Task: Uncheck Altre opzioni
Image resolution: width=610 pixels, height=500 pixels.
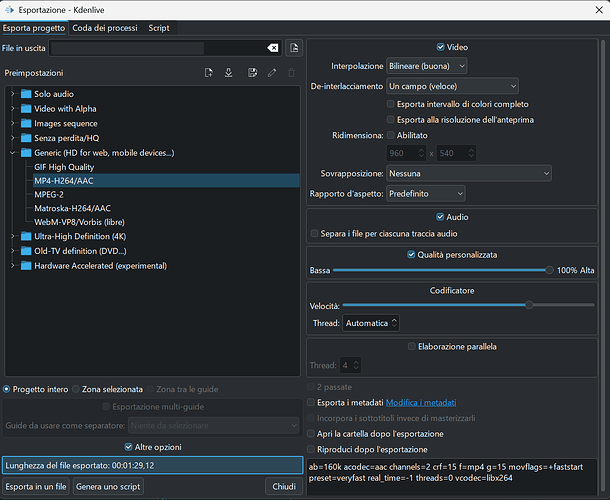Action: click(x=128, y=447)
